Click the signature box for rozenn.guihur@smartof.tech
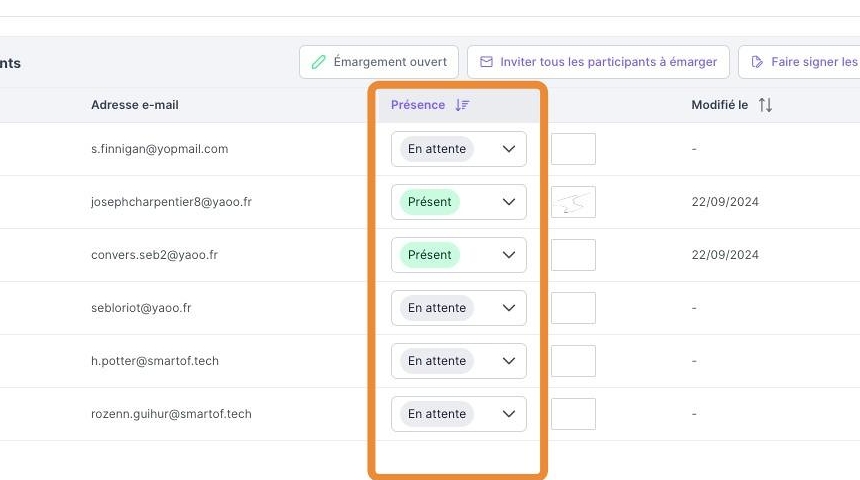 [573, 414]
